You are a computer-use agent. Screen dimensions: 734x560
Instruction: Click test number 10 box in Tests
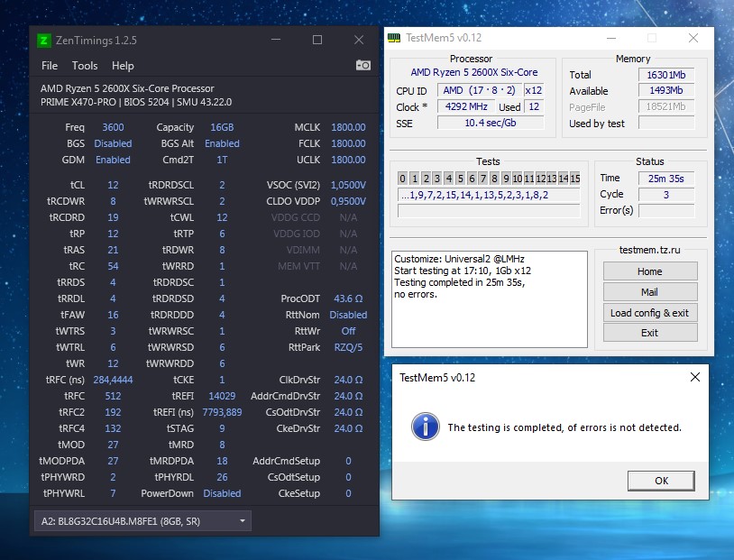point(518,178)
